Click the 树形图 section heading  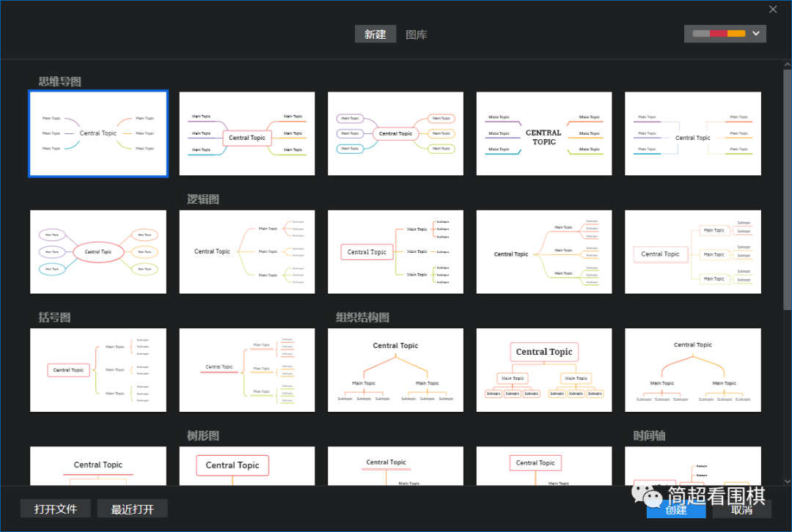coord(203,435)
